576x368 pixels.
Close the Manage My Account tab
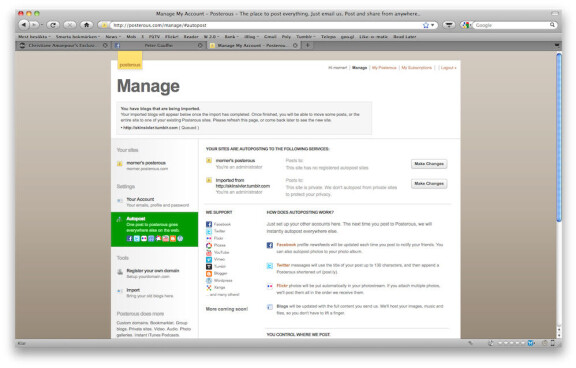(295, 46)
